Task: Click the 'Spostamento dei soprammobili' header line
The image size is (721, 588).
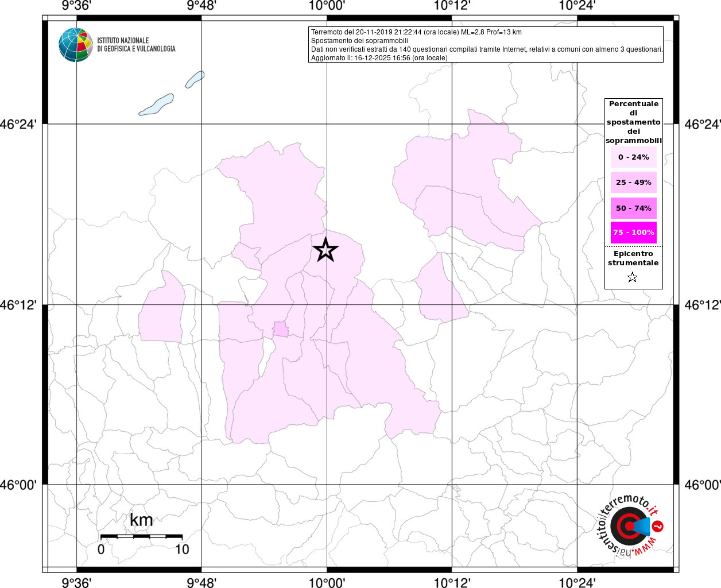Action: (359, 41)
